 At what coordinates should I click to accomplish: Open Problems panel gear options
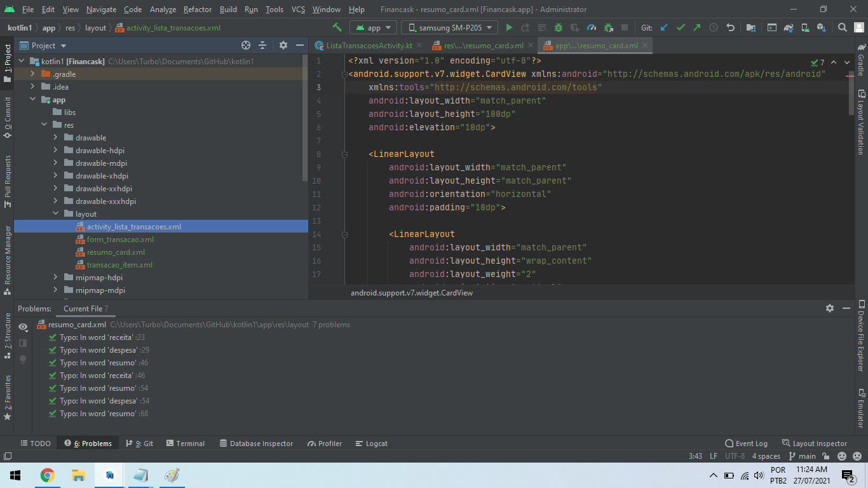830,308
